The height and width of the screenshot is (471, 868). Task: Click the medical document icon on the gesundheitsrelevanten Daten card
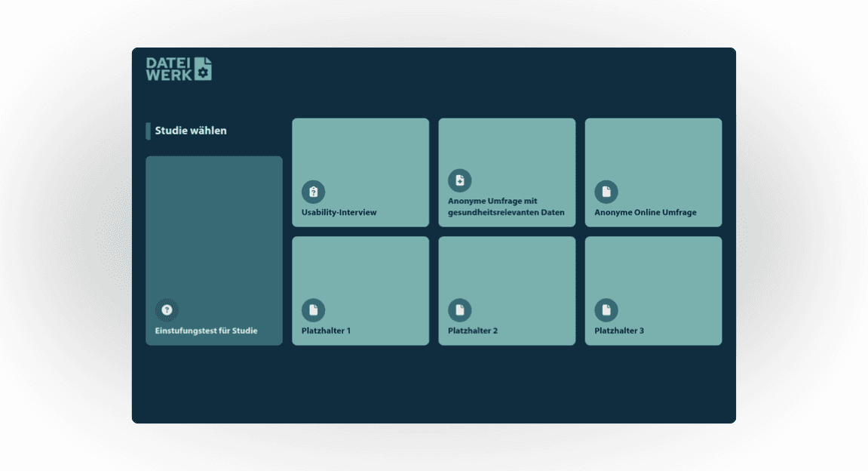click(459, 180)
